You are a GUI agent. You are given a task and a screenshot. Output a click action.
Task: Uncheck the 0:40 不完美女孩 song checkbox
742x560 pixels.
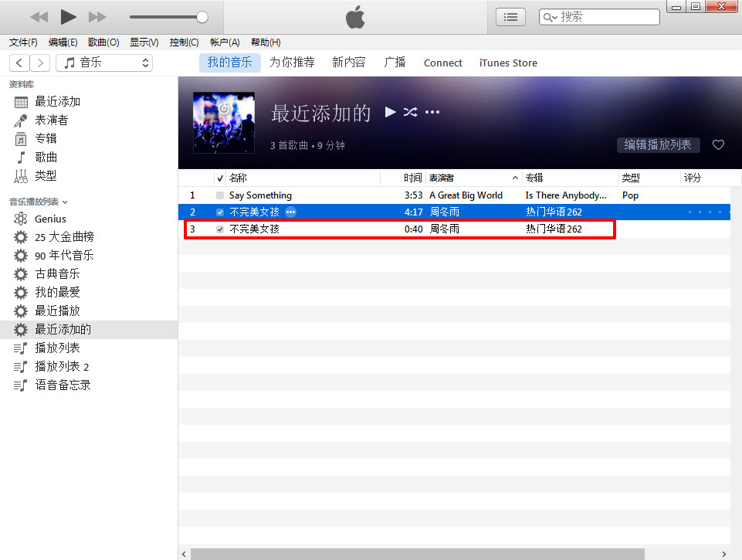pos(220,229)
